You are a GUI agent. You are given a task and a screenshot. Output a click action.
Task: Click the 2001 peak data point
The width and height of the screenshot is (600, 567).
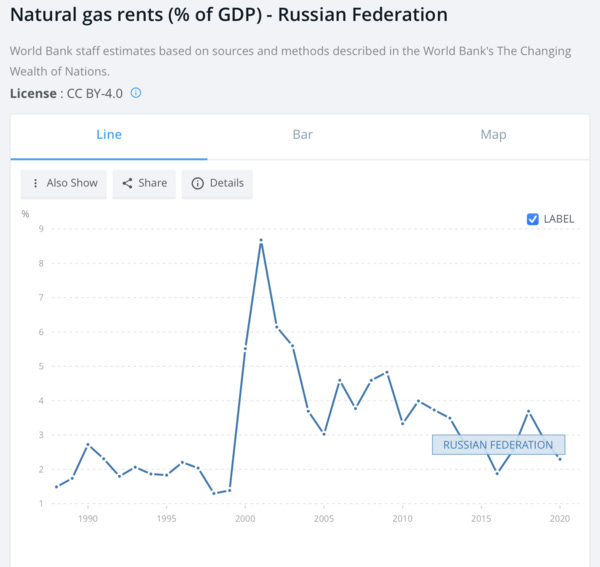click(x=261, y=240)
